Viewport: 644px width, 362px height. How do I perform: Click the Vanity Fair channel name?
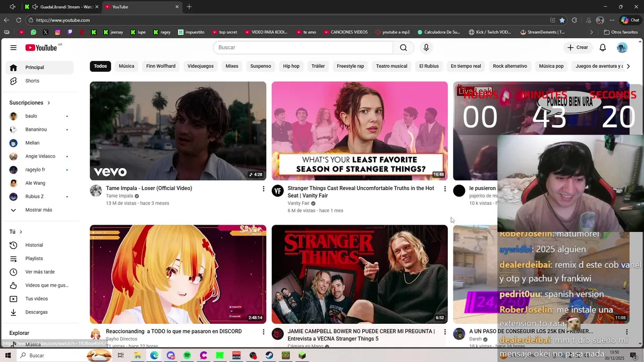point(298,203)
